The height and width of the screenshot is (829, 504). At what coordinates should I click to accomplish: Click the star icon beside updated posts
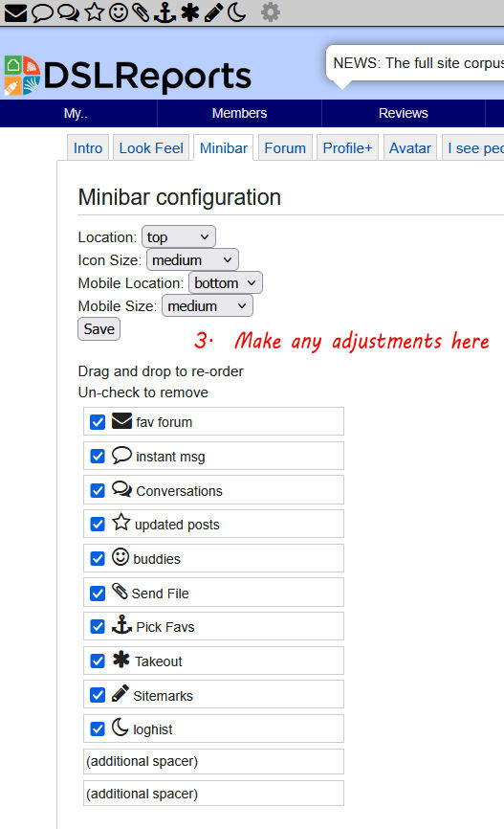click(121, 523)
